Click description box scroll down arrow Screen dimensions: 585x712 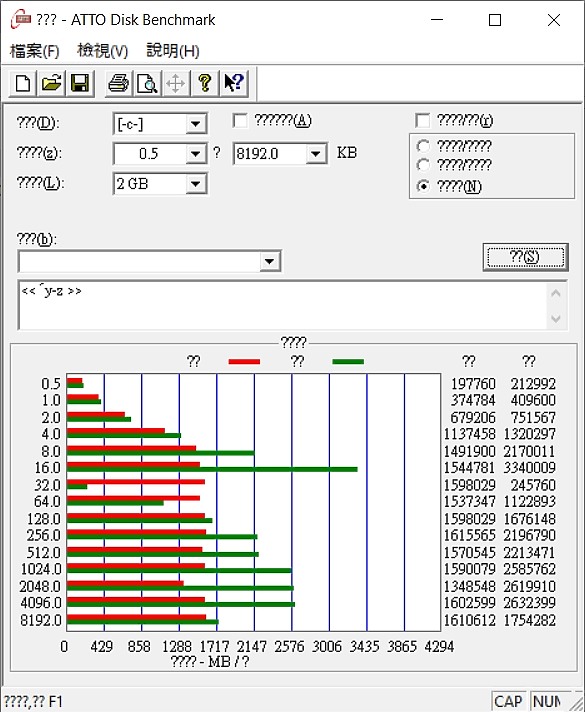[556, 318]
